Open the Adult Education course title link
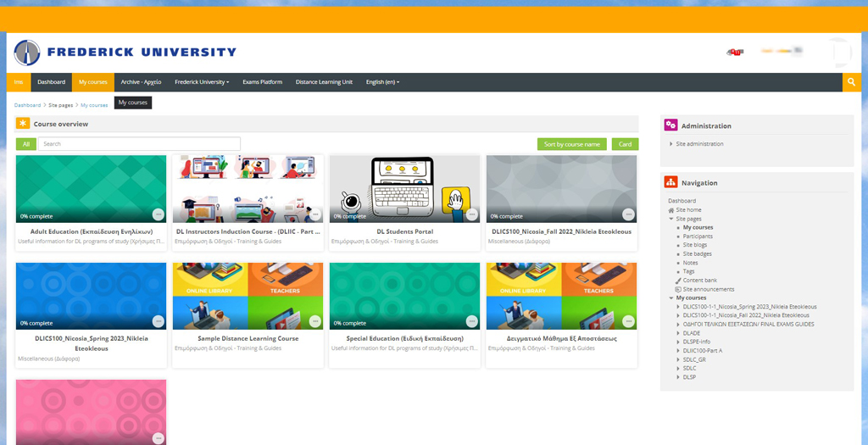This screenshot has height=445, width=868. (92, 231)
